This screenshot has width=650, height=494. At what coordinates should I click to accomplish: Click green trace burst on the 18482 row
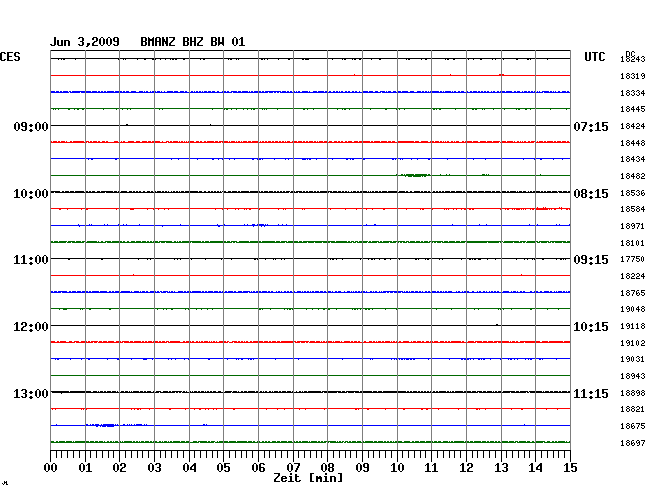tap(415, 175)
